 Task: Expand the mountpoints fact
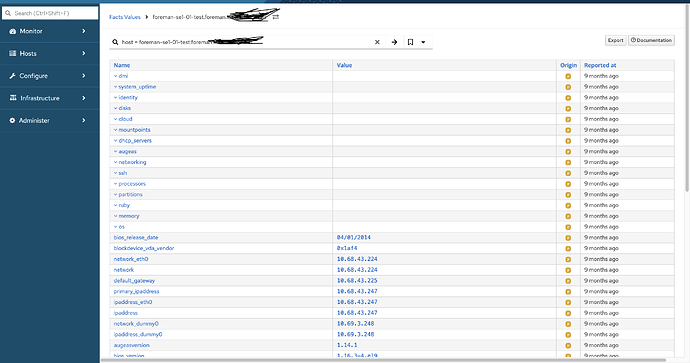point(132,130)
